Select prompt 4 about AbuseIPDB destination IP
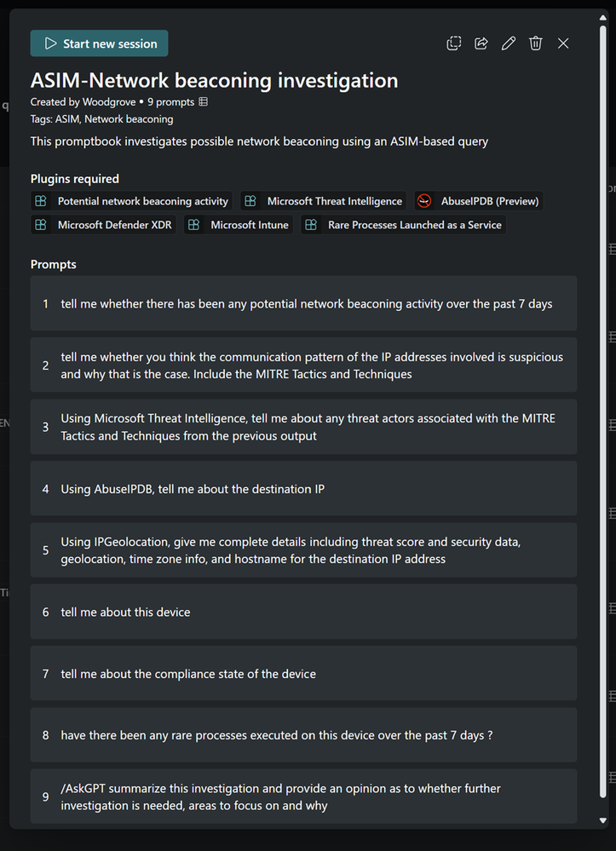This screenshot has width=616, height=851. pos(303,489)
